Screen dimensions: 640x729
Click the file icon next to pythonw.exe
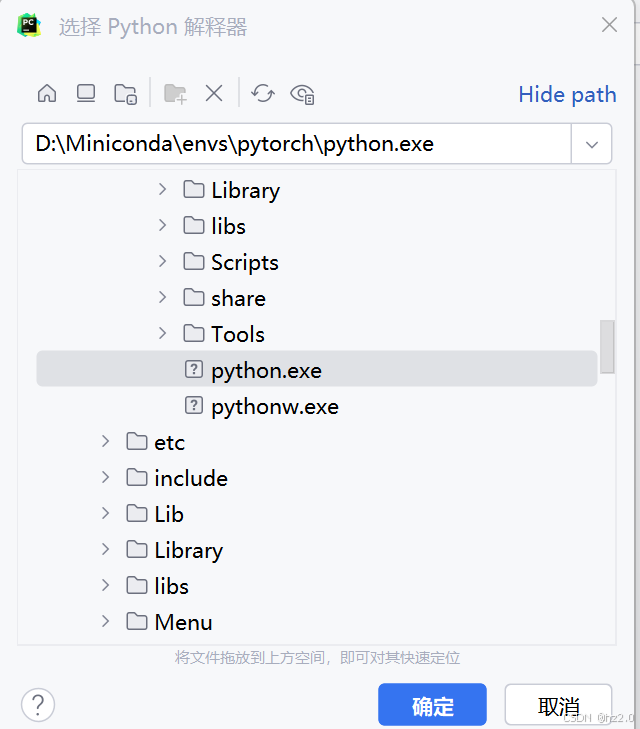[194, 405]
